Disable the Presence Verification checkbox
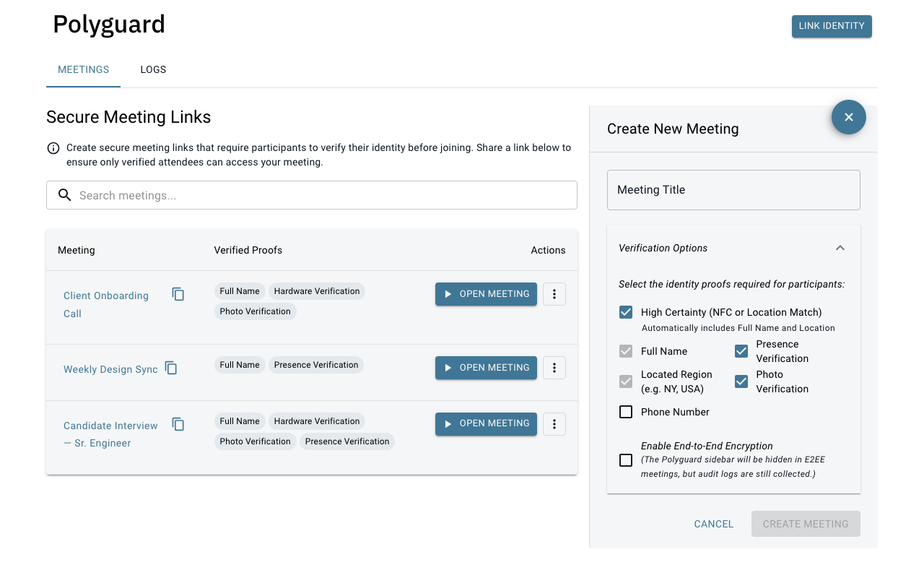 [x=741, y=351]
